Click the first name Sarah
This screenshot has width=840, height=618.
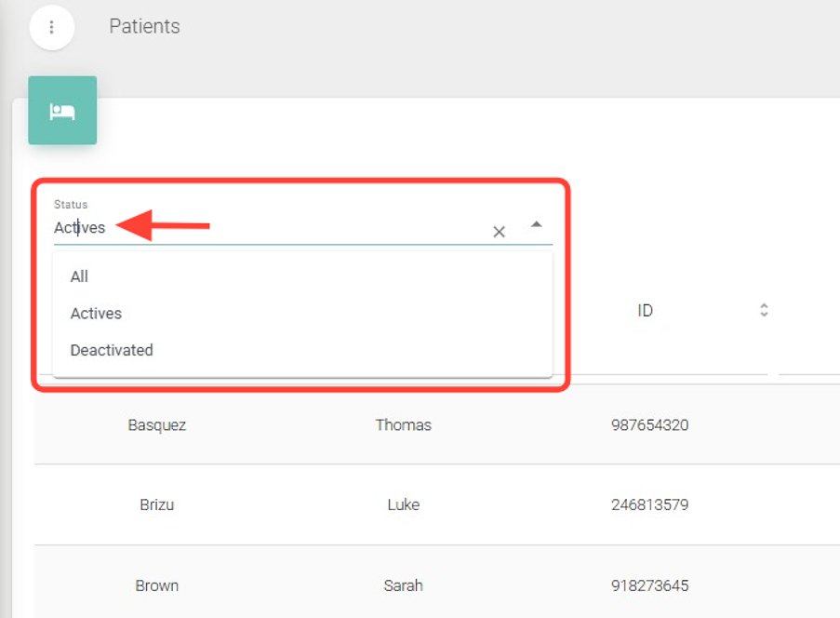pyautogui.click(x=404, y=585)
